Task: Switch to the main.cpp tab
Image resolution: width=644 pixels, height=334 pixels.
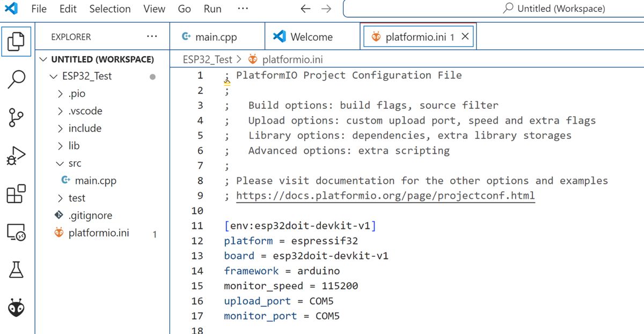Action: click(217, 37)
